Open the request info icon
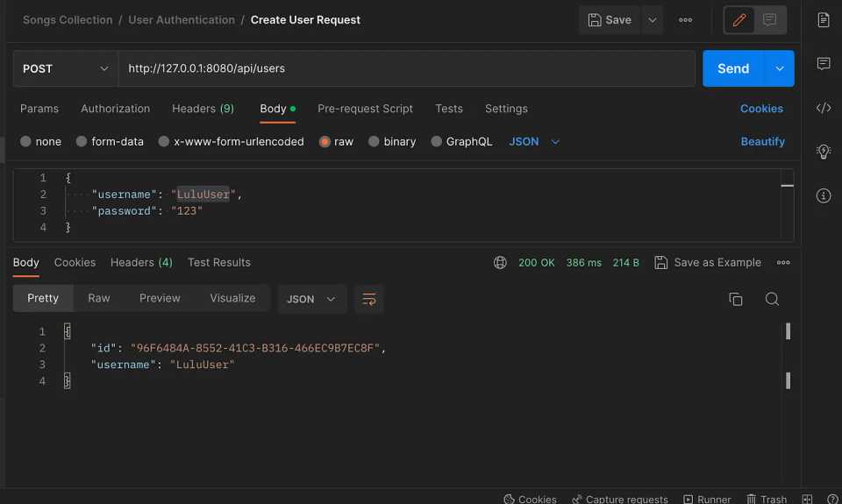The image size is (842, 504). (823, 195)
